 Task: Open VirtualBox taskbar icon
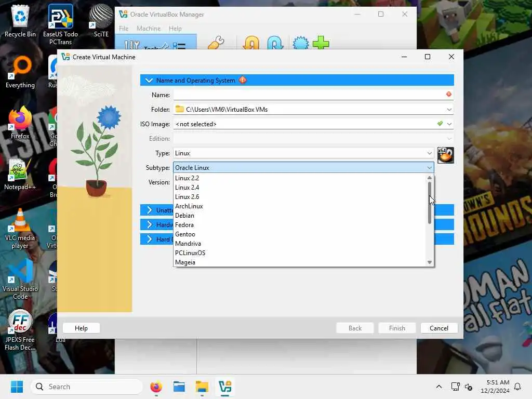click(x=225, y=387)
